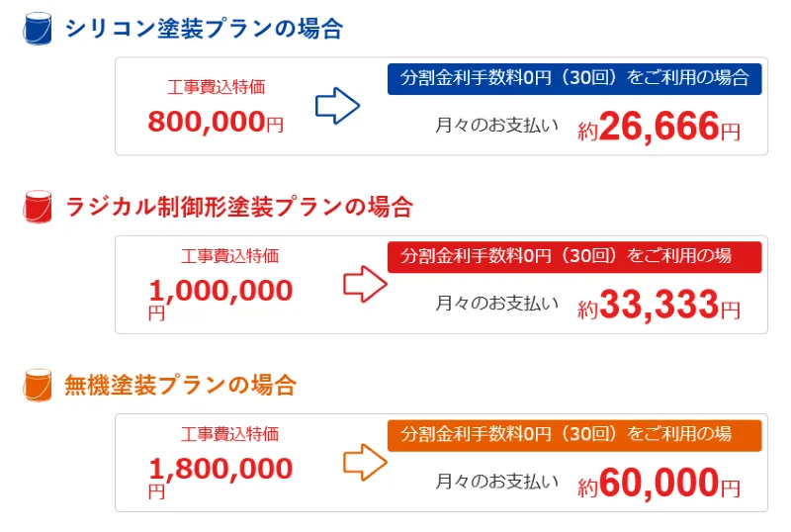Click the 約60,000円 monthly payment

click(x=659, y=484)
